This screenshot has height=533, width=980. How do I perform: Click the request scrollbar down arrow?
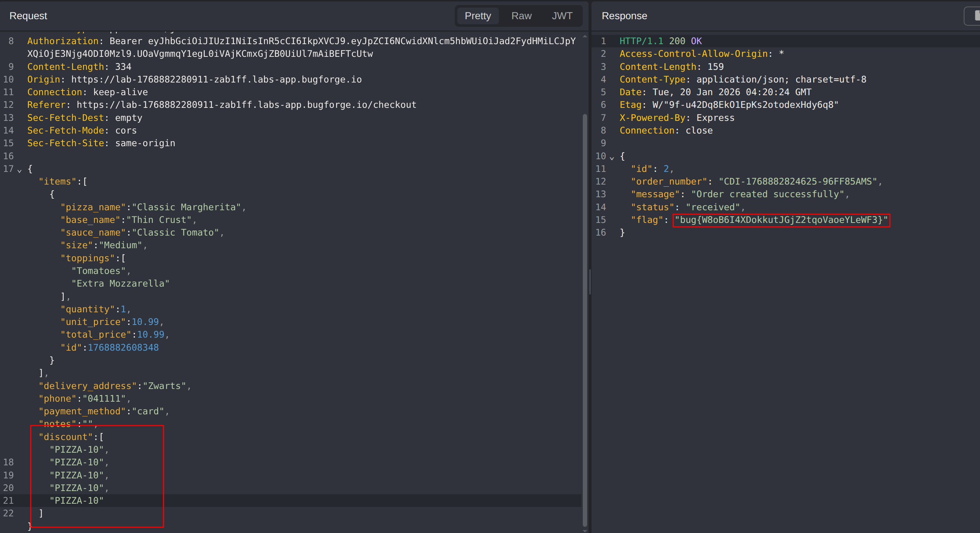pyautogui.click(x=585, y=530)
